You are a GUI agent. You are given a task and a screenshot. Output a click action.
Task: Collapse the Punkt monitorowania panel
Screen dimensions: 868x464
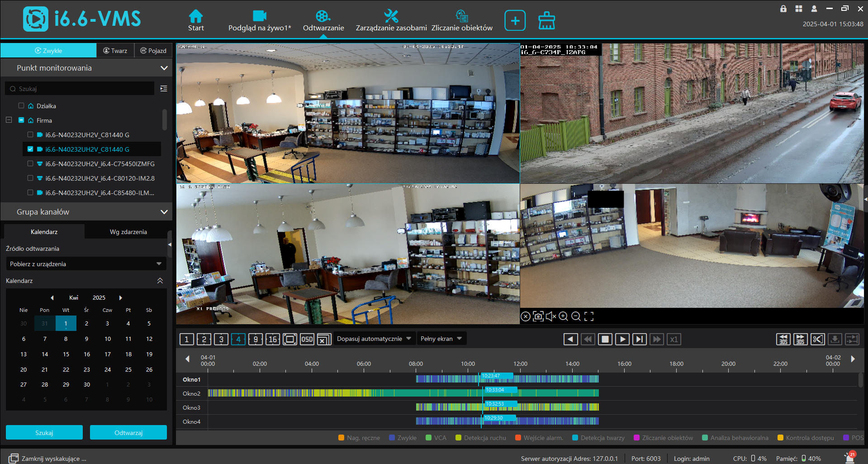click(164, 68)
